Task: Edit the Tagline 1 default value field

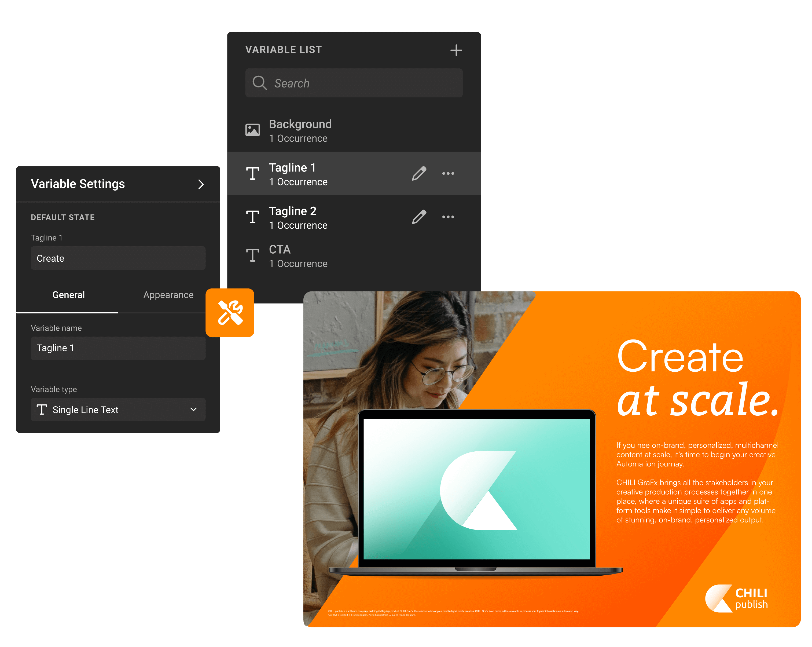Action: [118, 258]
